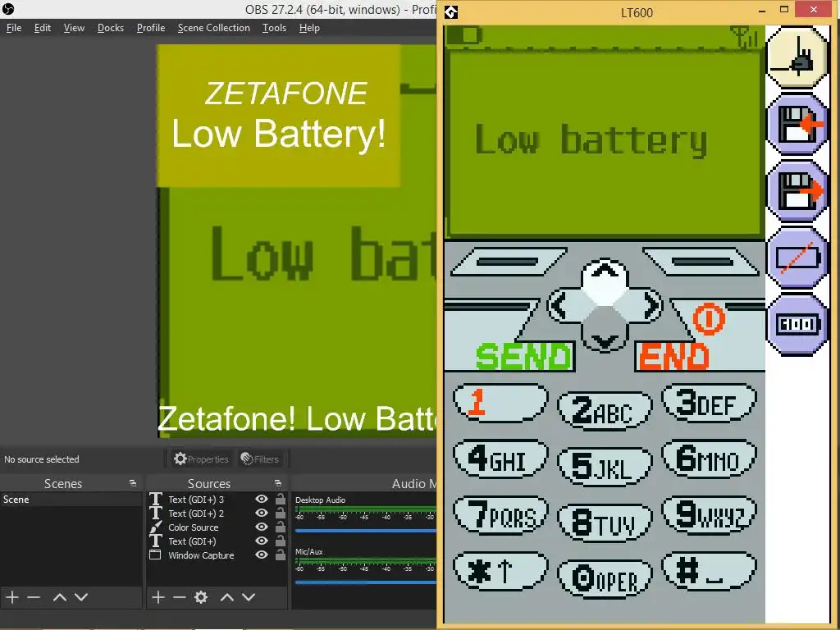
Task: Tap the 1 key on the phone keypad
Action: [500, 403]
